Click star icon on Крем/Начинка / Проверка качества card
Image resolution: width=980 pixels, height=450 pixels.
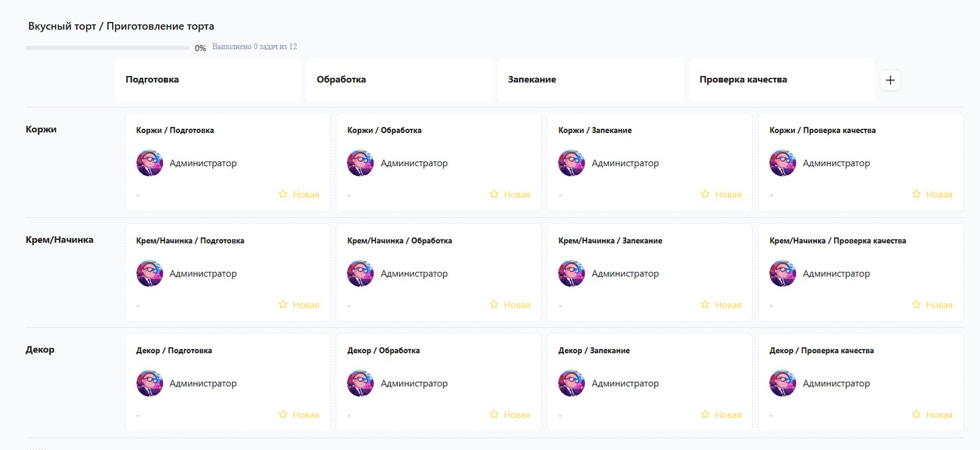pos(916,305)
